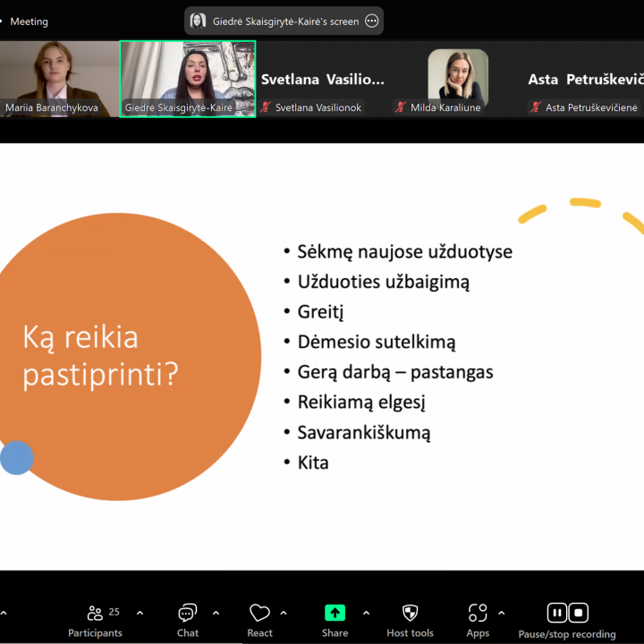Click bullet 'Užduoties užbaigimą'
This screenshot has height=644, width=644.
point(383,282)
